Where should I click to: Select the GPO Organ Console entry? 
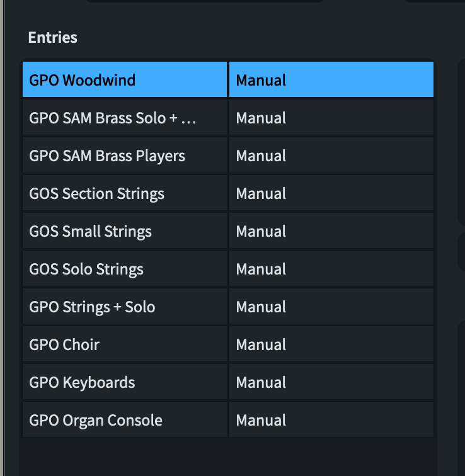pyautogui.click(x=124, y=420)
